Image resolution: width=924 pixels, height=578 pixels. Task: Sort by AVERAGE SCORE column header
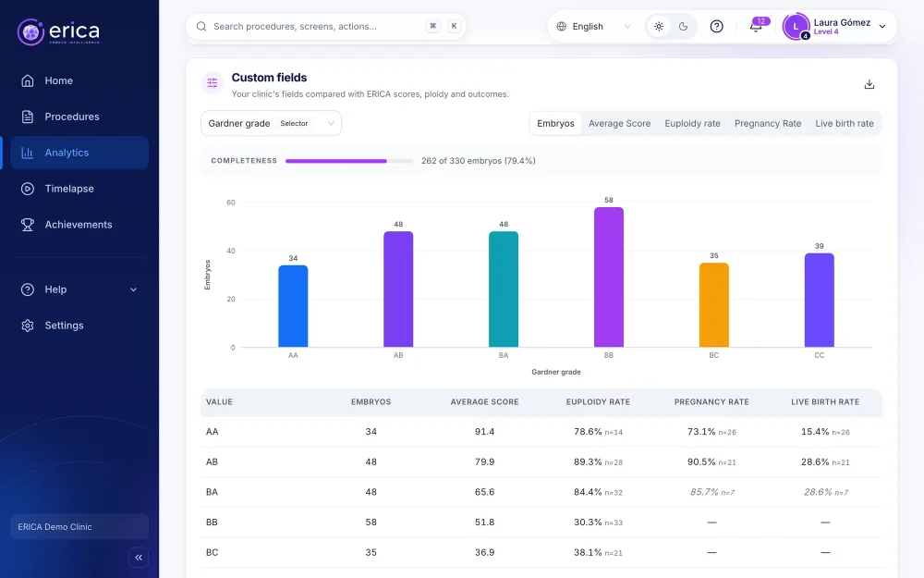[x=484, y=402]
